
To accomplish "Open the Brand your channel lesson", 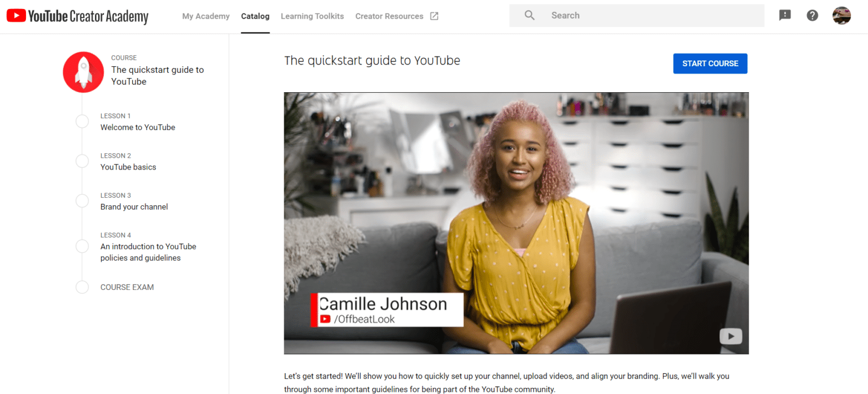I will (x=134, y=207).
